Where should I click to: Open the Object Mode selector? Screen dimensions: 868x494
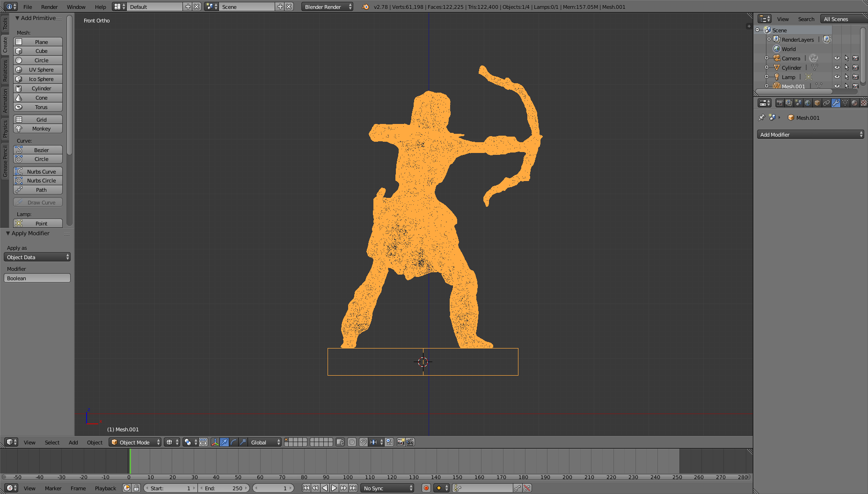(x=135, y=442)
